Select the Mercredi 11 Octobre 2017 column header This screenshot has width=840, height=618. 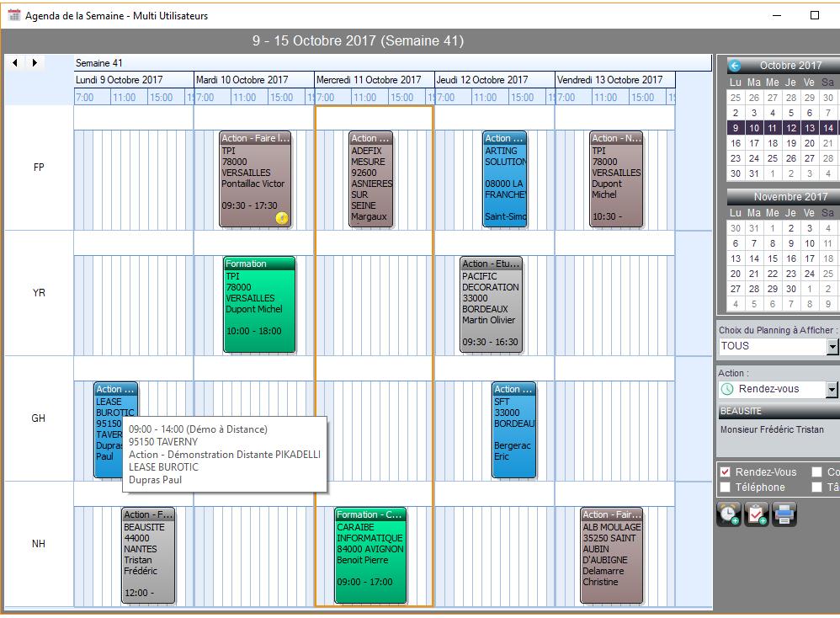pos(375,80)
